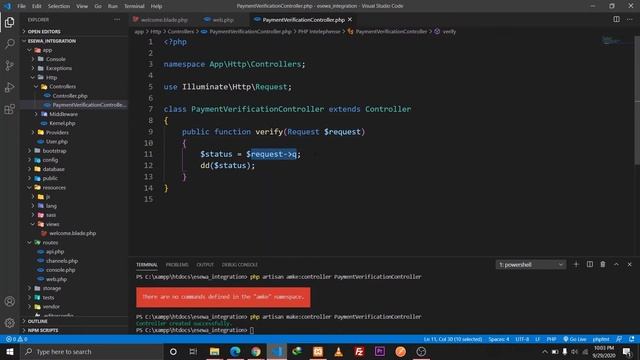Open Google Chrome from taskbar
640x360 pixels.
click(x=256, y=351)
